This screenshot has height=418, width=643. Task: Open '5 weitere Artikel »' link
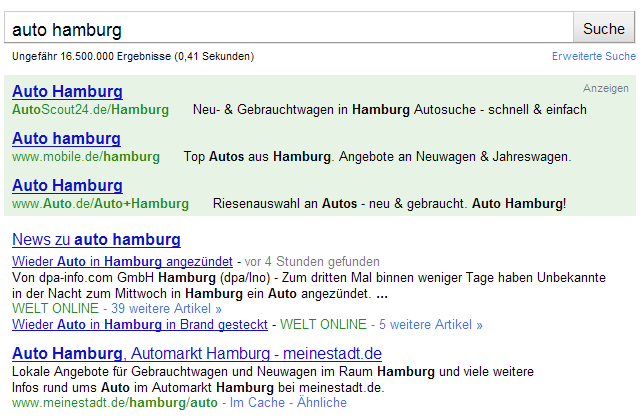[431, 324]
